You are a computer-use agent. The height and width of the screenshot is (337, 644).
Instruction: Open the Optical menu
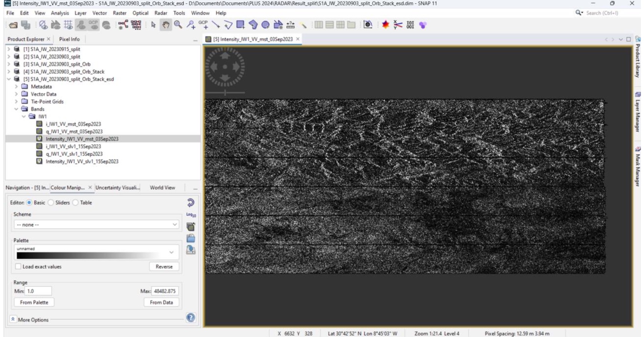tap(140, 13)
